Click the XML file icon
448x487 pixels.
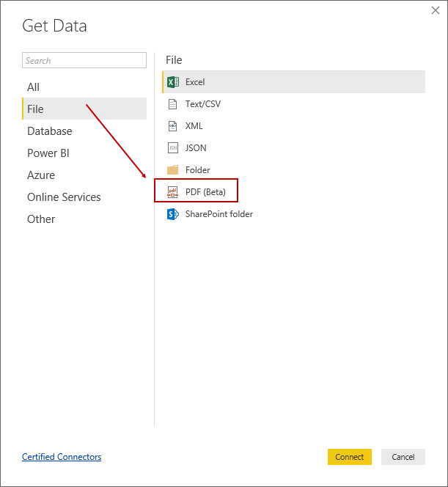coord(173,126)
